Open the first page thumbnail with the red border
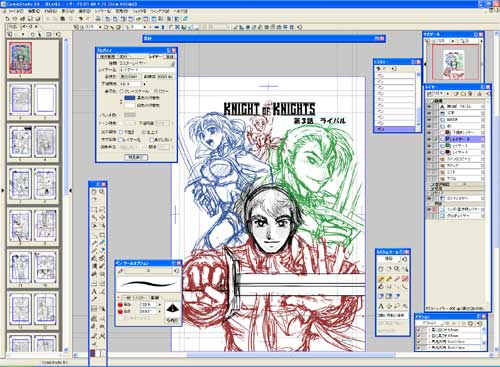500x367 pixels. (x=21, y=58)
